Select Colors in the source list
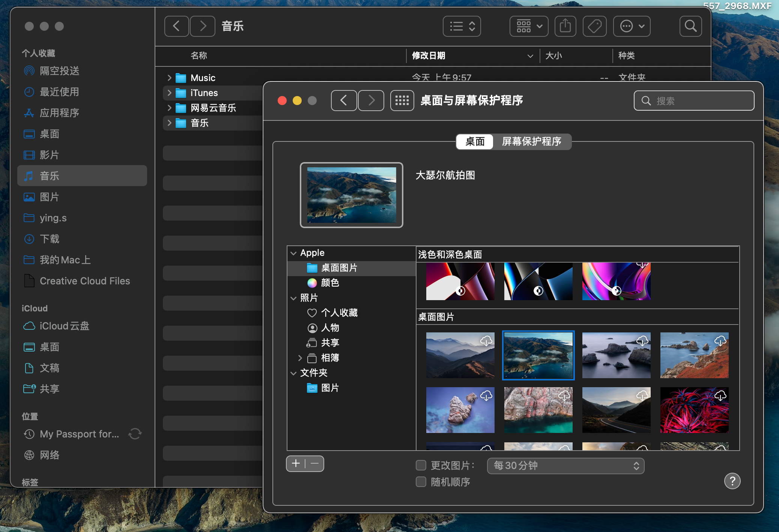The width and height of the screenshot is (779, 532). click(x=329, y=283)
